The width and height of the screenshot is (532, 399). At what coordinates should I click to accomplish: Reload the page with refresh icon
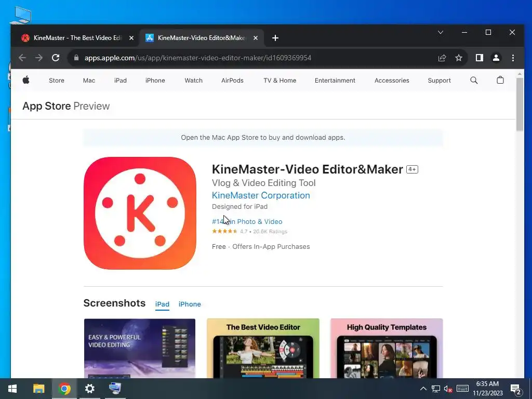pyautogui.click(x=56, y=58)
